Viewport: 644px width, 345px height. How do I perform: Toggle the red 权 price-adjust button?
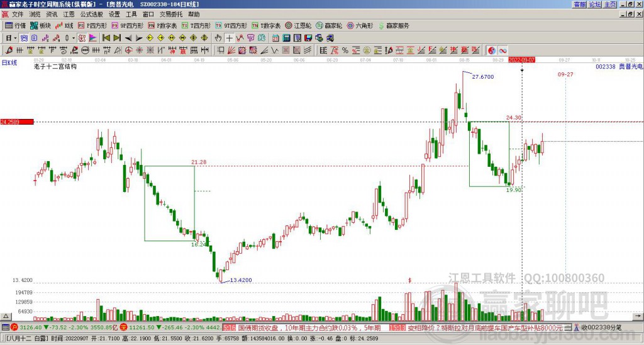[82, 38]
